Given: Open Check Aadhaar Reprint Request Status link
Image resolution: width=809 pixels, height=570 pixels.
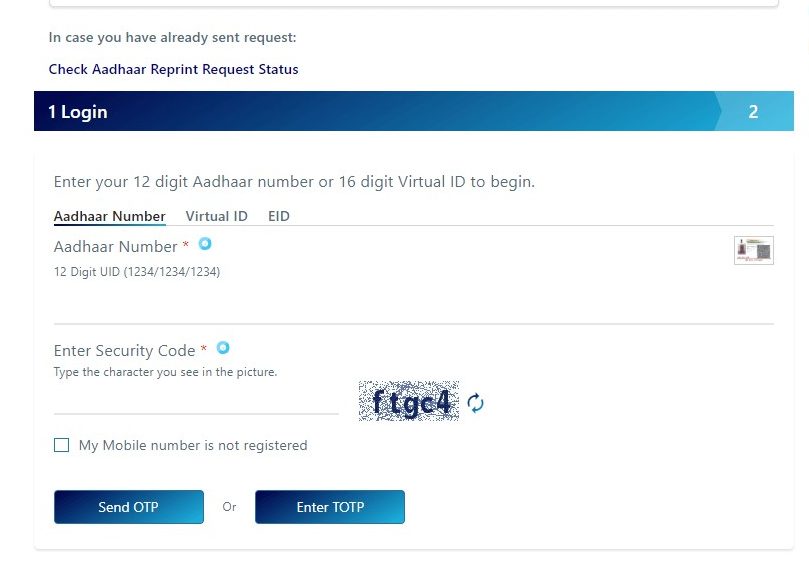Looking at the screenshot, I should coord(173,69).
